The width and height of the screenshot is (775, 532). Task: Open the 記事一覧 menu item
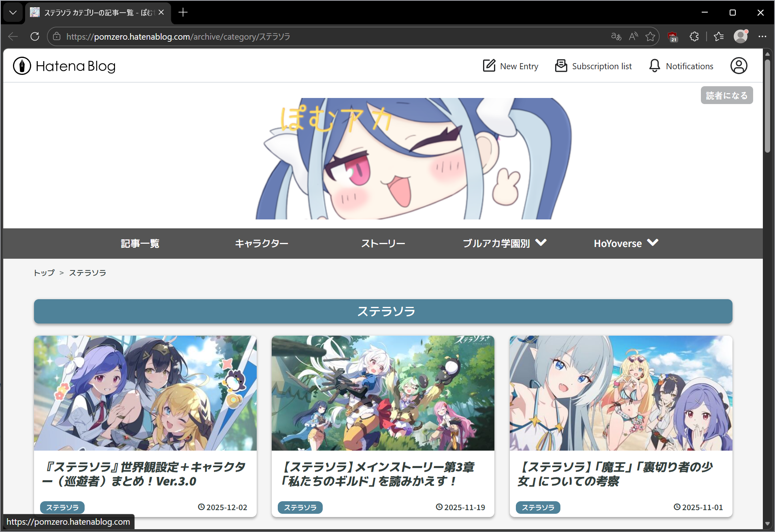(140, 243)
